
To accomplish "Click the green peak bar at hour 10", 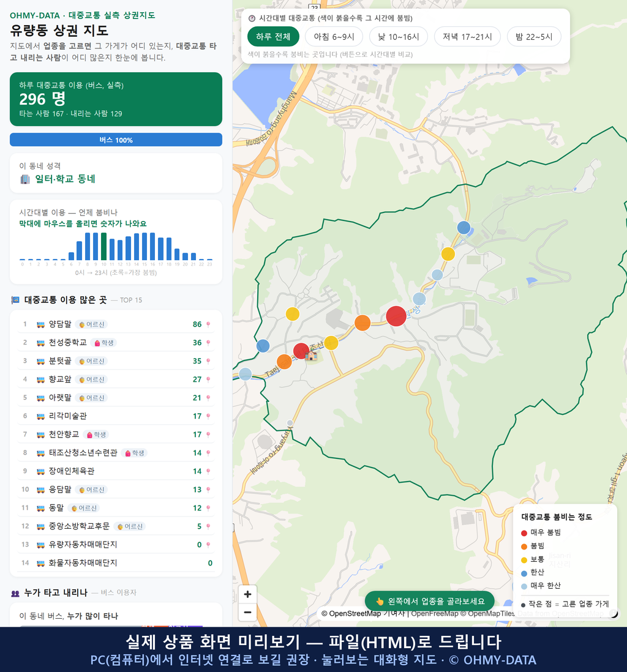I will tap(103, 247).
